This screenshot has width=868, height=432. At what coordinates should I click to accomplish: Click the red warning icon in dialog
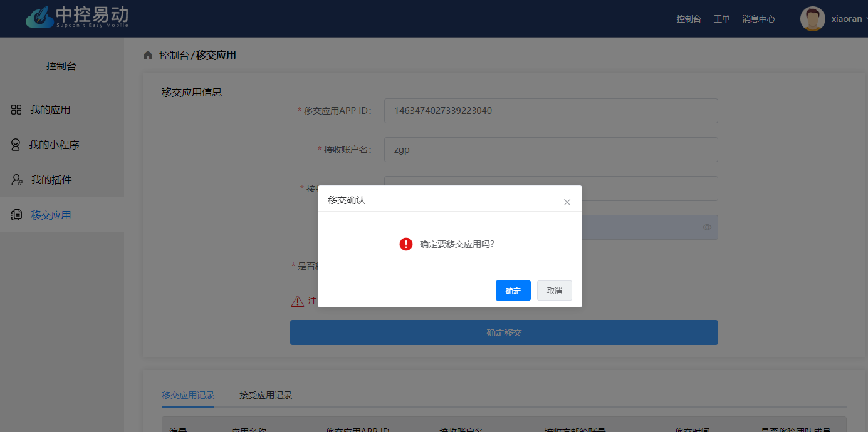(406, 244)
